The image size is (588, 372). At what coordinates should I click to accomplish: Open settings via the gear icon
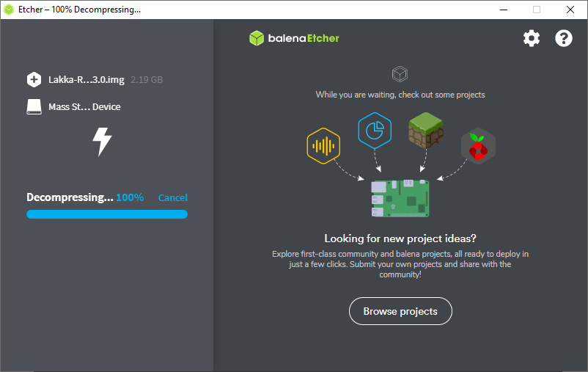pos(532,38)
